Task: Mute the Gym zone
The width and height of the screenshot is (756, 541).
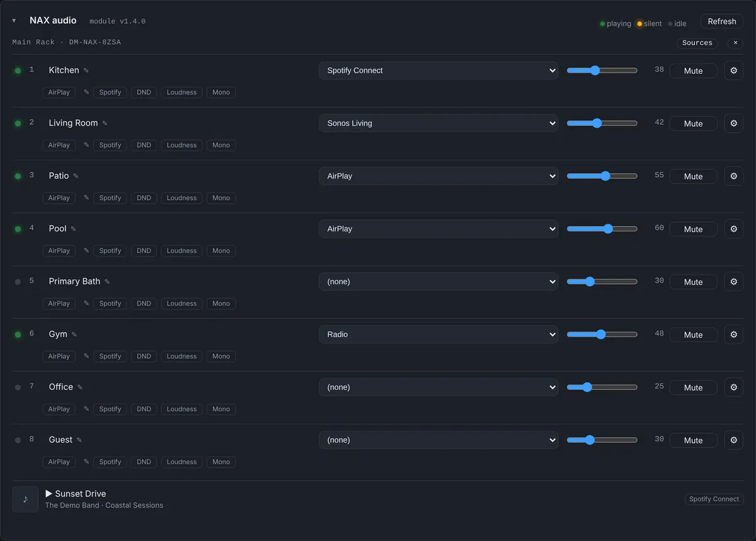Action: [x=693, y=335]
